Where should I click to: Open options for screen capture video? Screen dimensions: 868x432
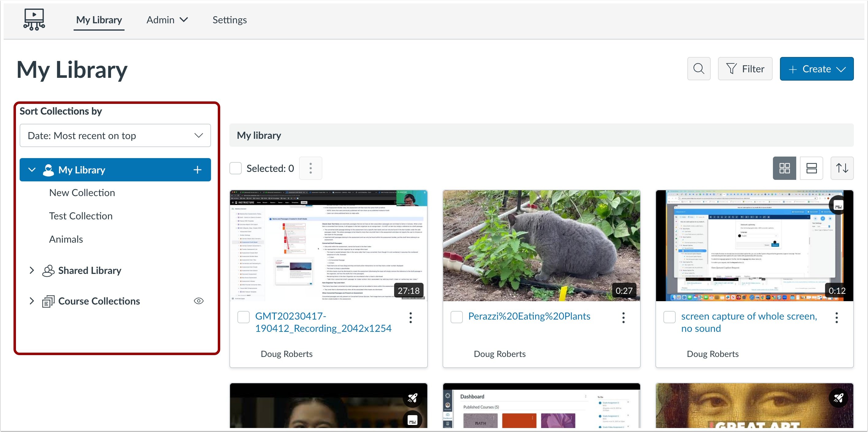[x=836, y=317]
